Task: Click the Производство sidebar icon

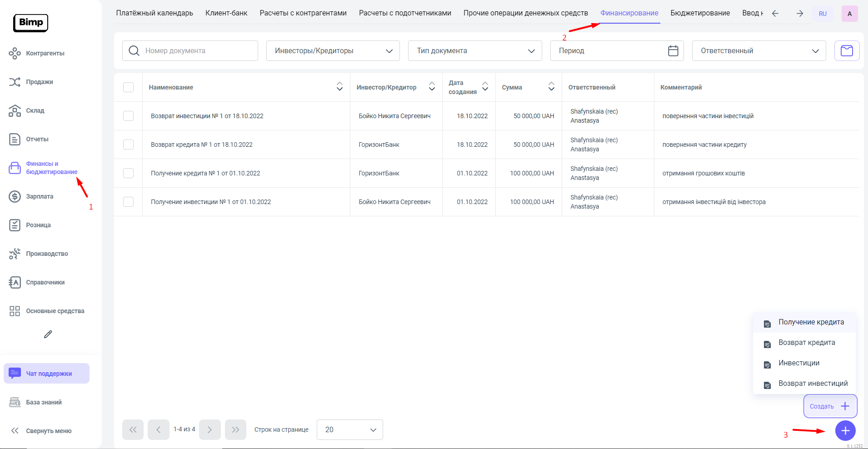Action: click(15, 254)
